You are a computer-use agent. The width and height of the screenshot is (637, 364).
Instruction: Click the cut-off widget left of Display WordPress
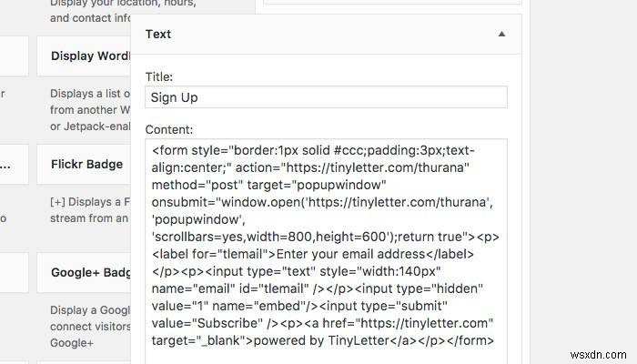(7, 55)
